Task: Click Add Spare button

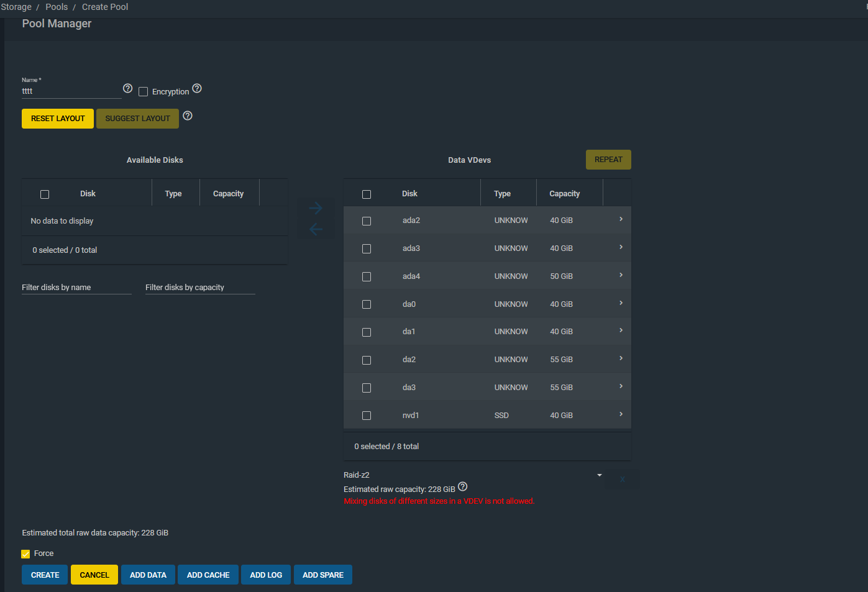Action: pyautogui.click(x=323, y=575)
